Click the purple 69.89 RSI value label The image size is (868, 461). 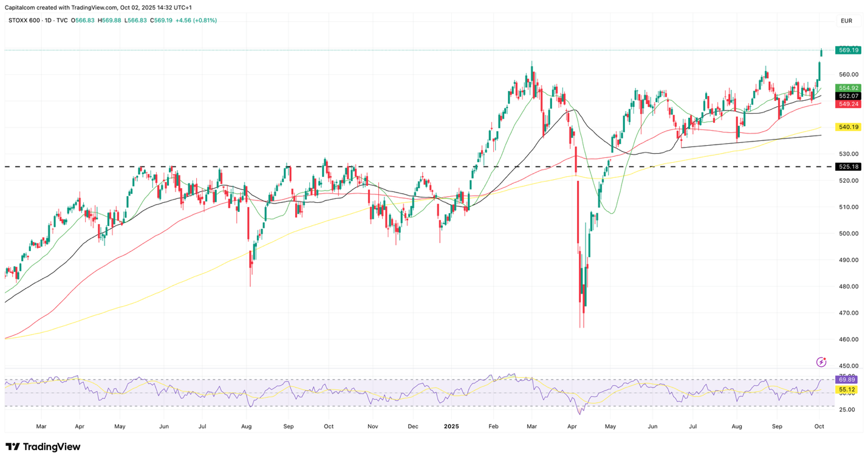click(847, 380)
